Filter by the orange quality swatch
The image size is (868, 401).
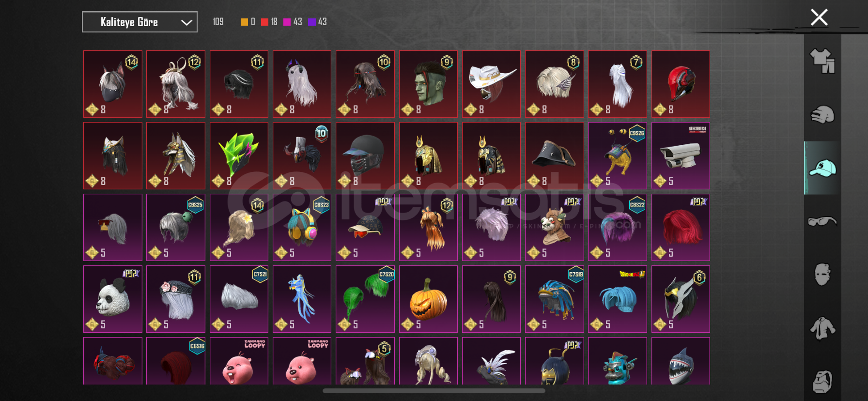pyautogui.click(x=244, y=22)
